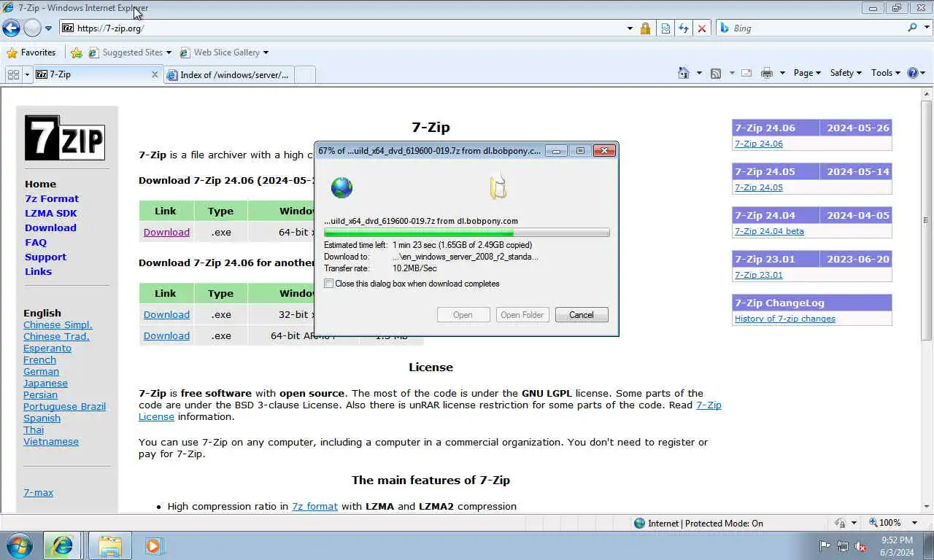934x560 pixels.
Task: Switch language to Chinese Simpl.
Action: [x=58, y=325]
